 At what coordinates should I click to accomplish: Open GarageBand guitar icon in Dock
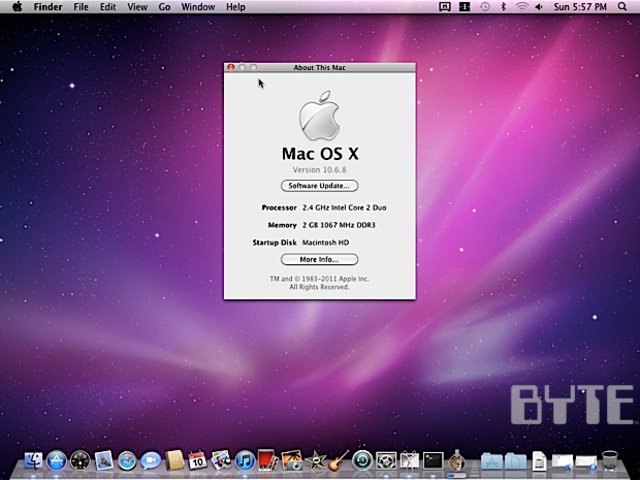pos(339,461)
